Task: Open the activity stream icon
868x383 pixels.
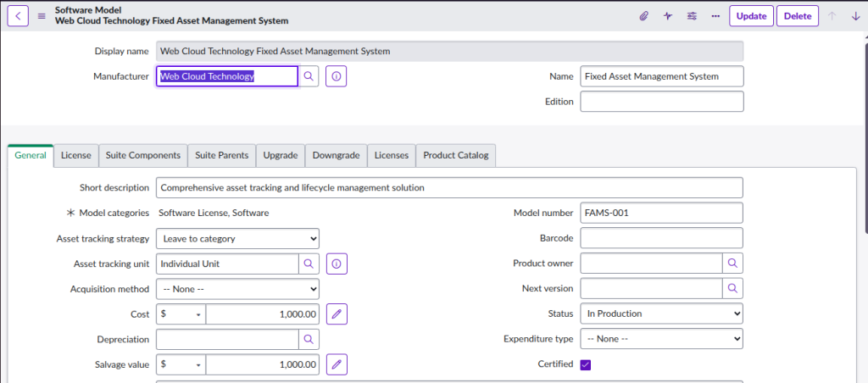Action: click(x=668, y=16)
